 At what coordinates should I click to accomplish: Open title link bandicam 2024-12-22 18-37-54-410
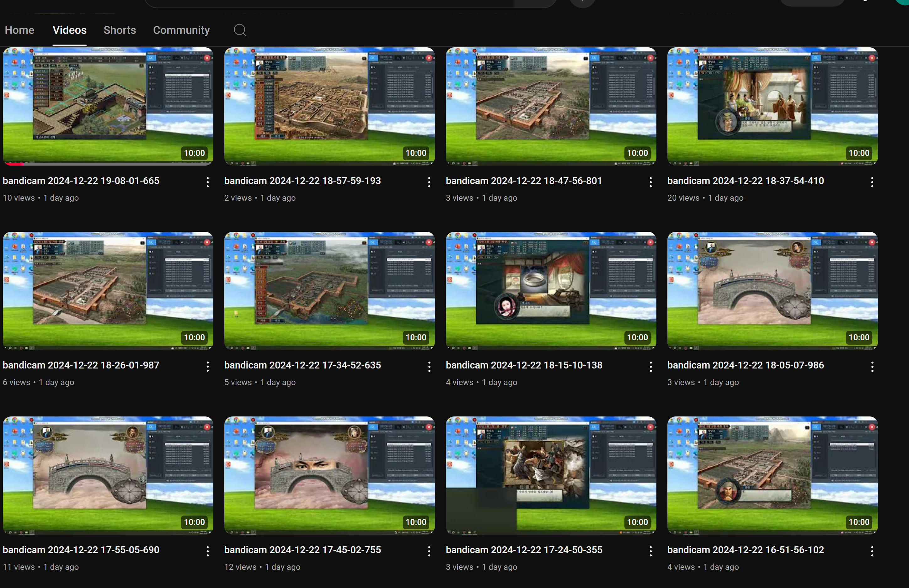pyautogui.click(x=746, y=181)
